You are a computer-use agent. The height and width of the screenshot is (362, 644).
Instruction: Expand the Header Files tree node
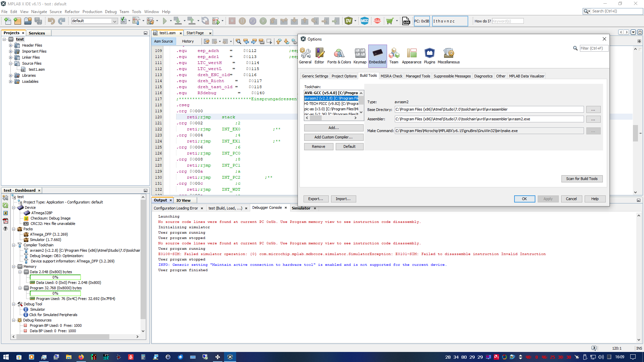click(10, 45)
